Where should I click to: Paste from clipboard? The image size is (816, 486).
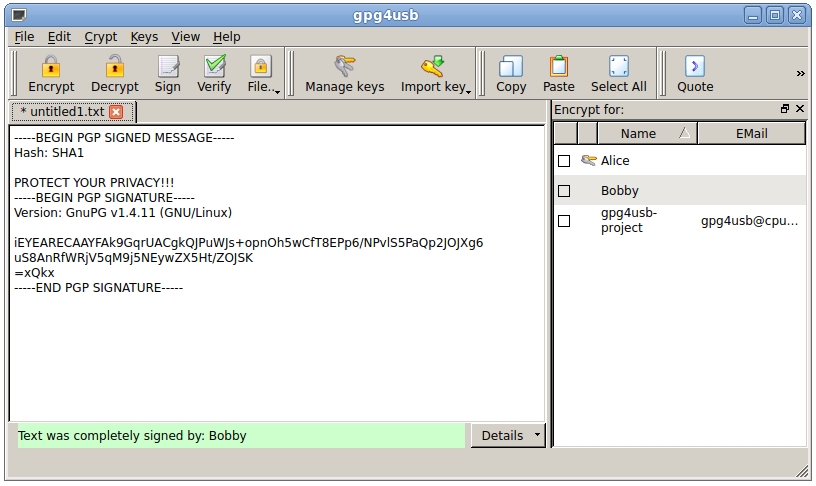[558, 73]
